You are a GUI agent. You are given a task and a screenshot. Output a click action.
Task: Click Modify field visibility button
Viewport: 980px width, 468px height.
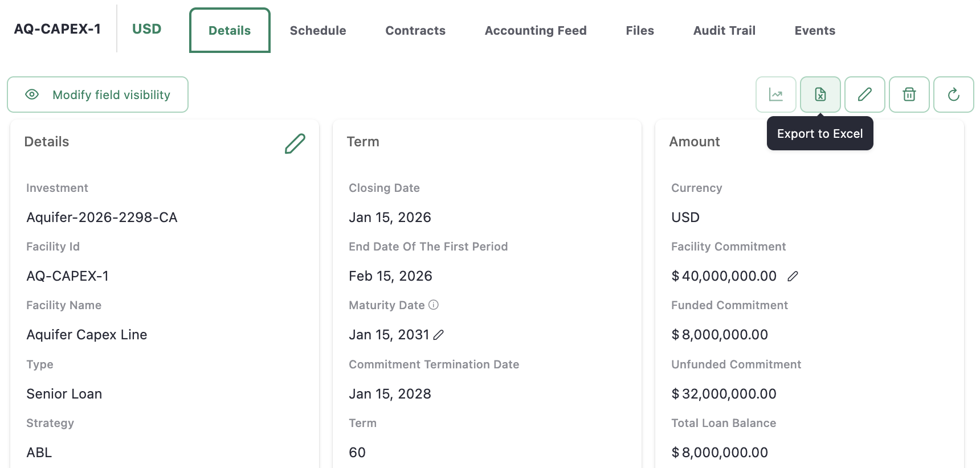click(x=97, y=95)
